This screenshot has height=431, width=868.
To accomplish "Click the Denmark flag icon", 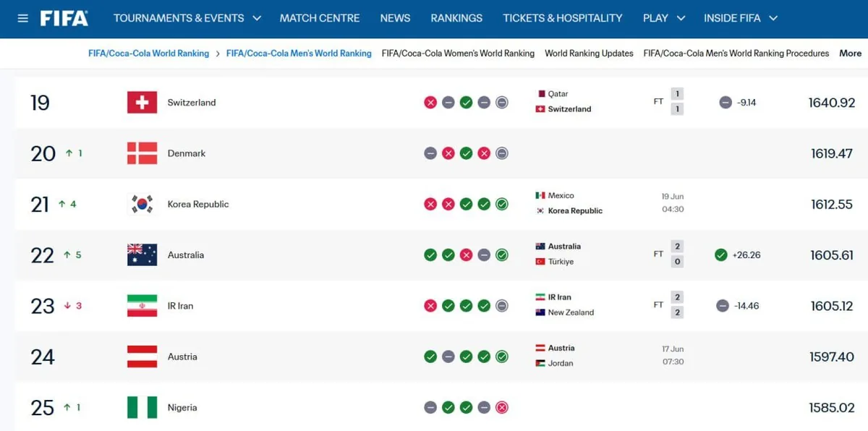I will click(x=142, y=153).
